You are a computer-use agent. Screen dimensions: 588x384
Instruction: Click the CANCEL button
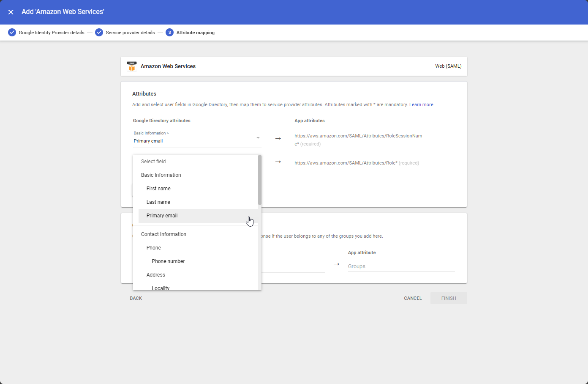click(413, 298)
